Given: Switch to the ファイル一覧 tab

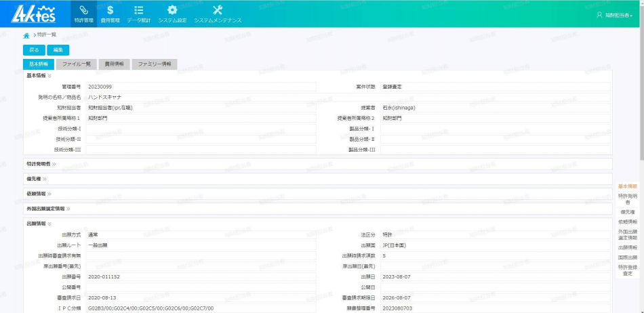Looking at the screenshot, I should click(x=76, y=64).
